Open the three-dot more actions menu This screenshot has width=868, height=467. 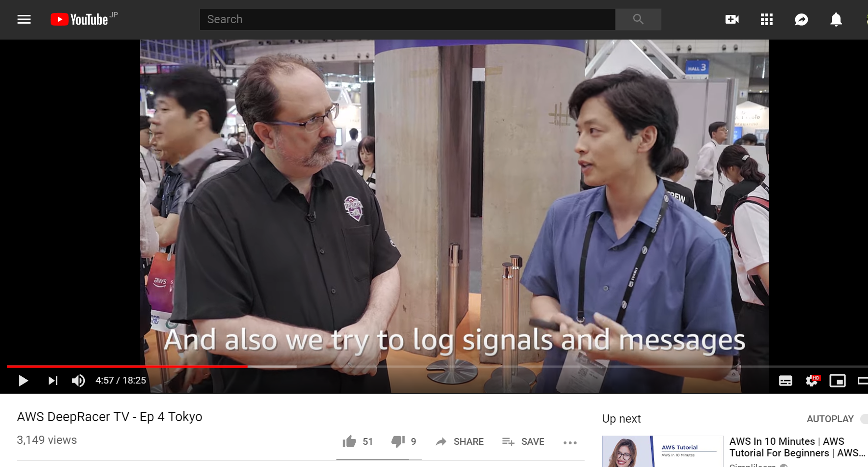[x=570, y=442]
